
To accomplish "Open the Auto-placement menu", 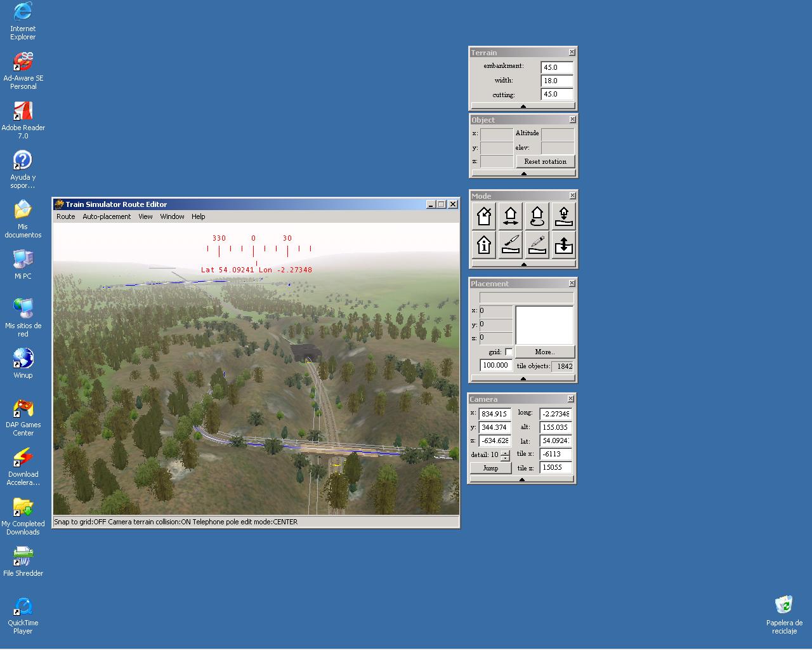I will click(x=107, y=216).
